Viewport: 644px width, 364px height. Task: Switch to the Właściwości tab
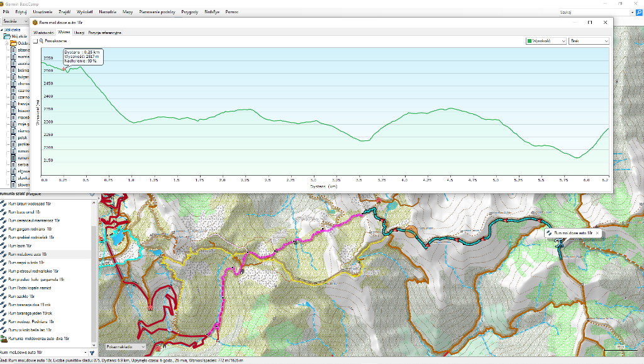click(x=43, y=31)
